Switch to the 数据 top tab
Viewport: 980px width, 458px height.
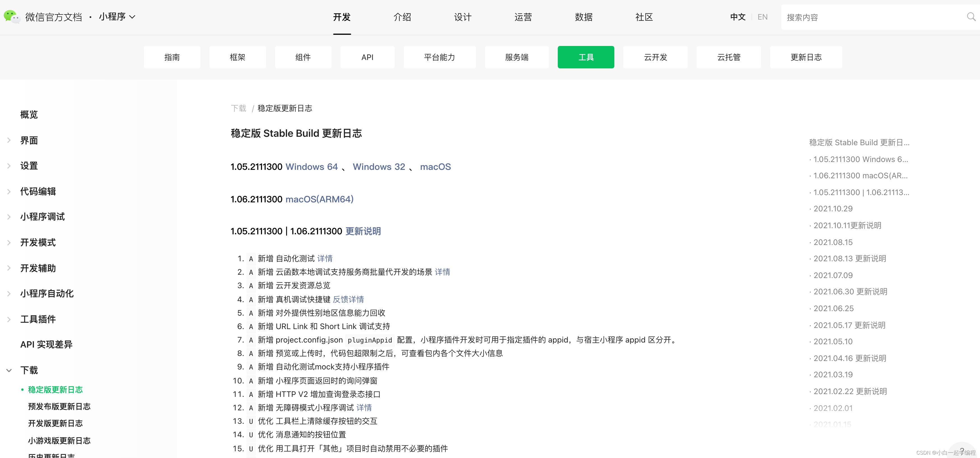click(x=584, y=17)
